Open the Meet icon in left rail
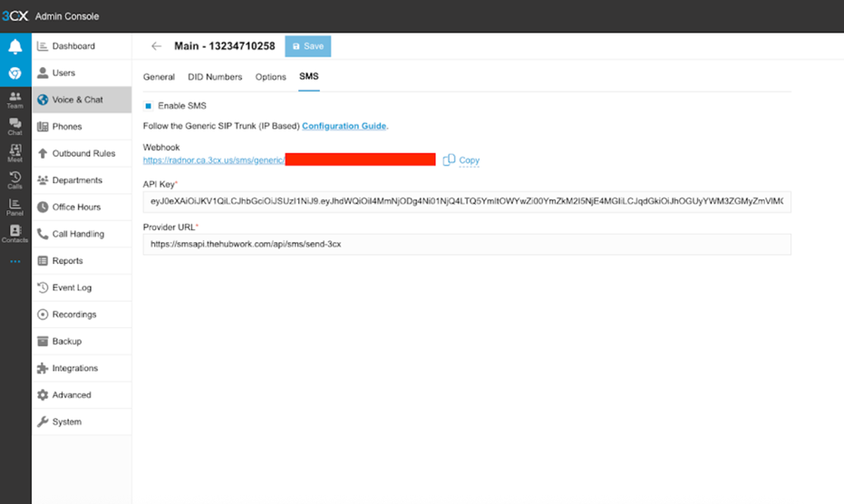The width and height of the screenshot is (844, 504). 15,153
